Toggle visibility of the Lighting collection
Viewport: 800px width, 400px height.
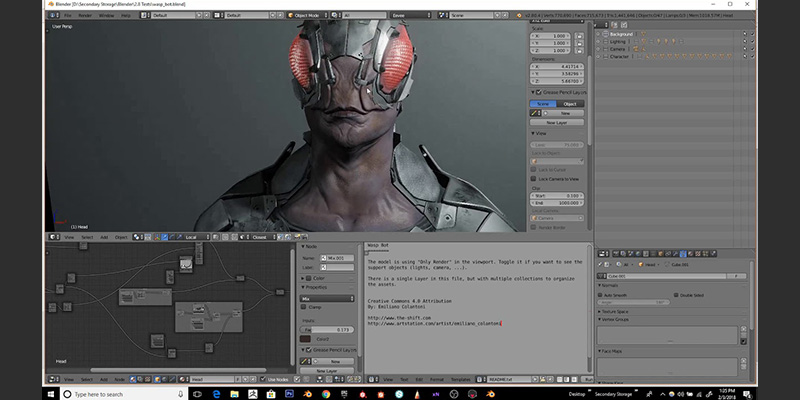(x=598, y=41)
